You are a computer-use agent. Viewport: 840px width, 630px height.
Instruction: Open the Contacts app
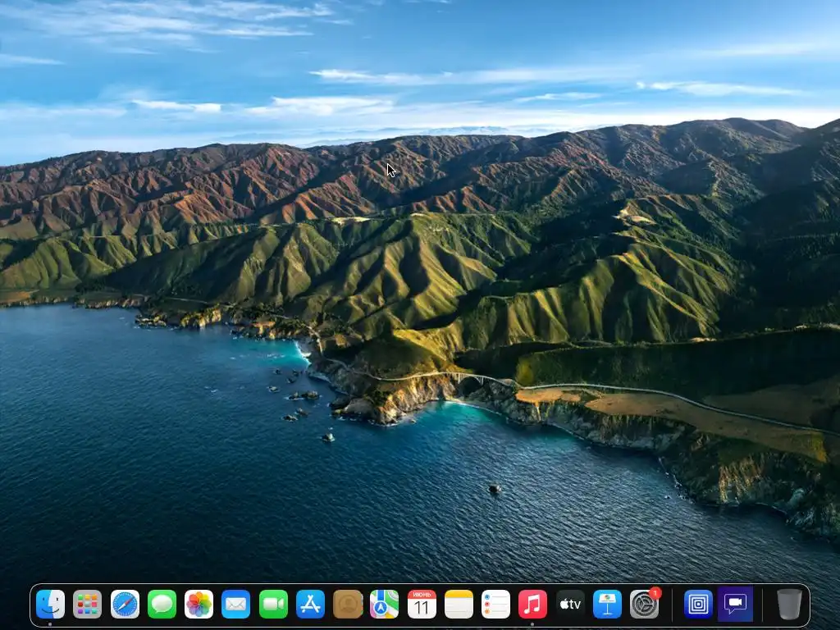tap(348, 605)
